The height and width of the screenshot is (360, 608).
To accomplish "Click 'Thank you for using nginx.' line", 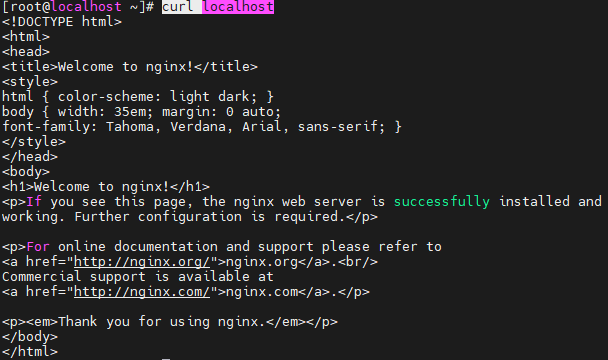I will tap(169, 322).
